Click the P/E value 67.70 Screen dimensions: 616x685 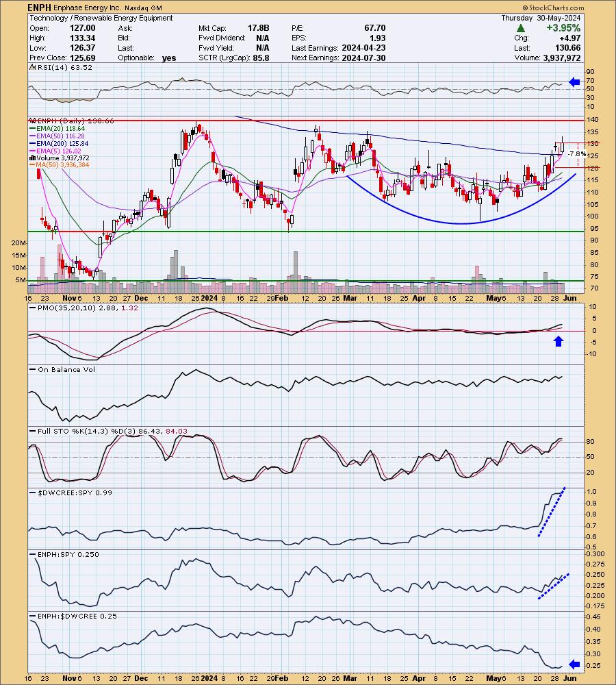pos(375,28)
